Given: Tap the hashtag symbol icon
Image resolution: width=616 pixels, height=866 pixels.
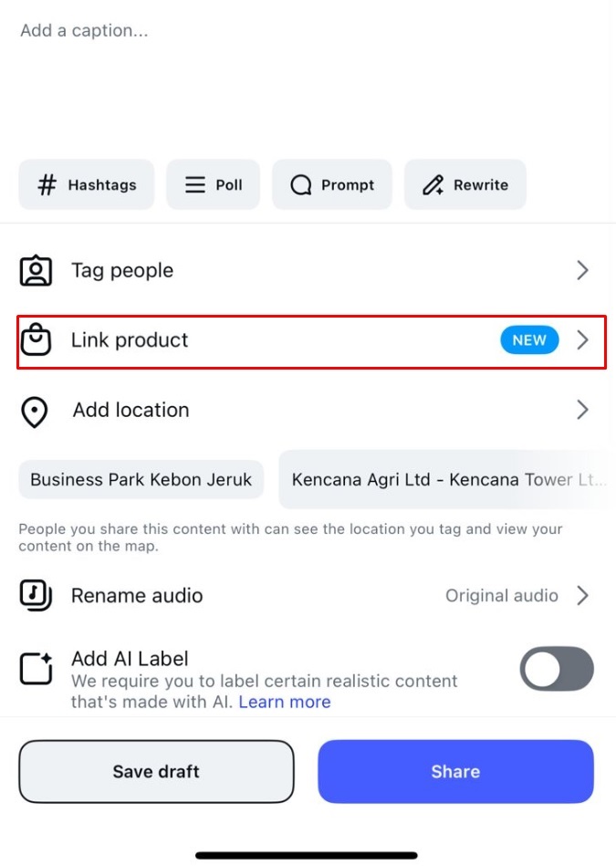Looking at the screenshot, I should pos(47,185).
